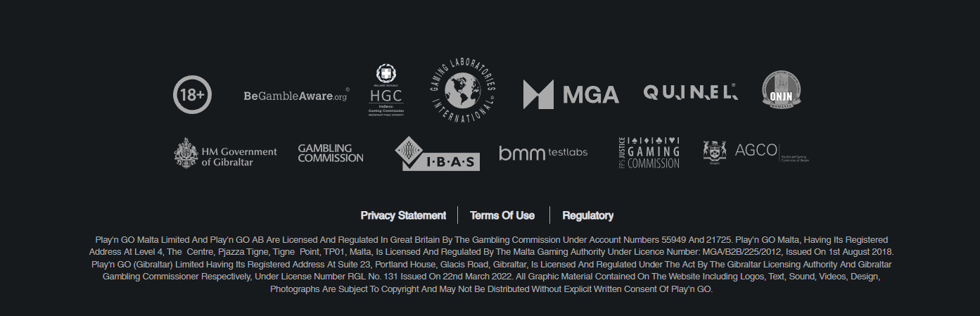Click the ONJN round seal logo
Image resolution: width=980 pixels, height=316 pixels.
tap(781, 90)
